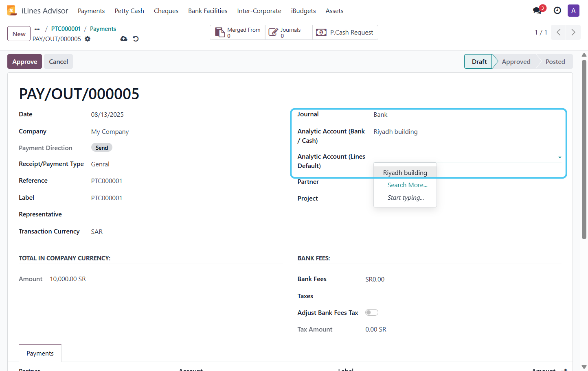This screenshot has width=588, height=371.
Task: Open the Bank Facilities menu
Action: [x=208, y=11]
